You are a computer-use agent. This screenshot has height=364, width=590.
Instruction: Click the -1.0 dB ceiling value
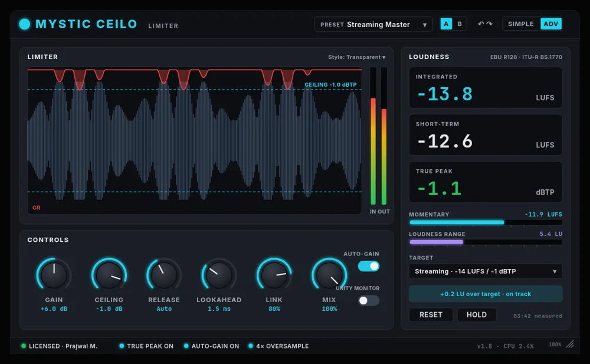coord(109,309)
